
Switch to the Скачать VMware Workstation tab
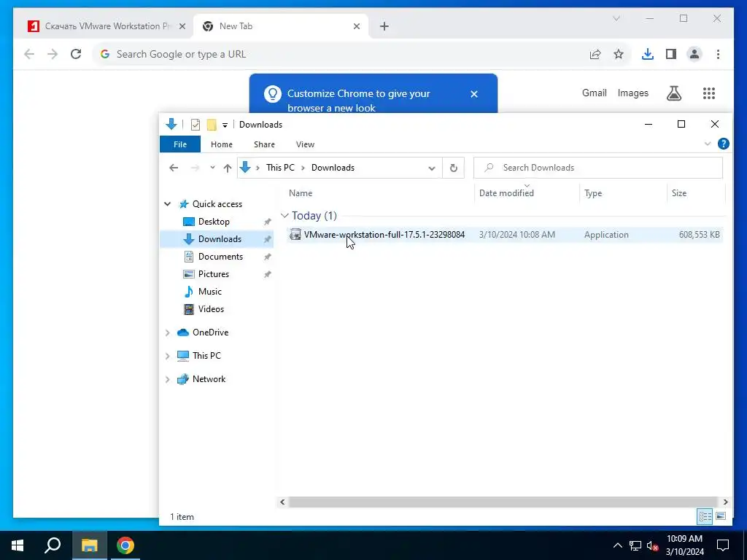click(x=107, y=26)
